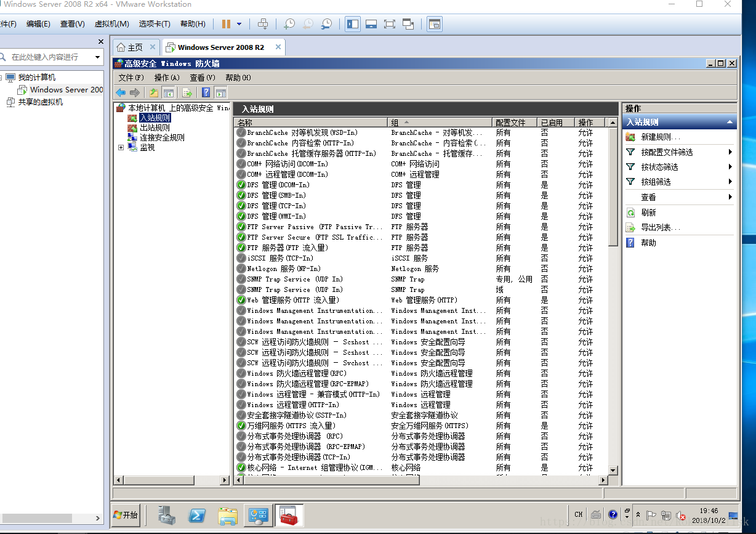This screenshot has width=756, height=534.
Task: Show or hide the action pane
Action: tap(220, 93)
